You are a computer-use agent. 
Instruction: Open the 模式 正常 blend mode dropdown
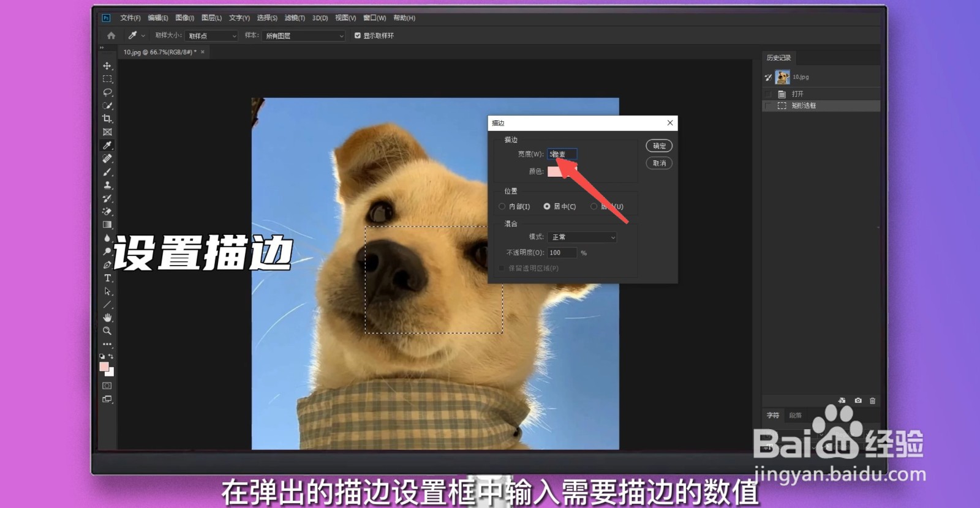[582, 237]
